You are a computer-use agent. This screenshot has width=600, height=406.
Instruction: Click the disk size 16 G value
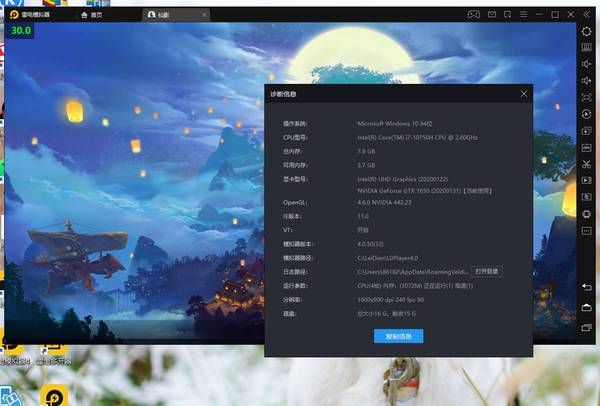(x=386, y=313)
